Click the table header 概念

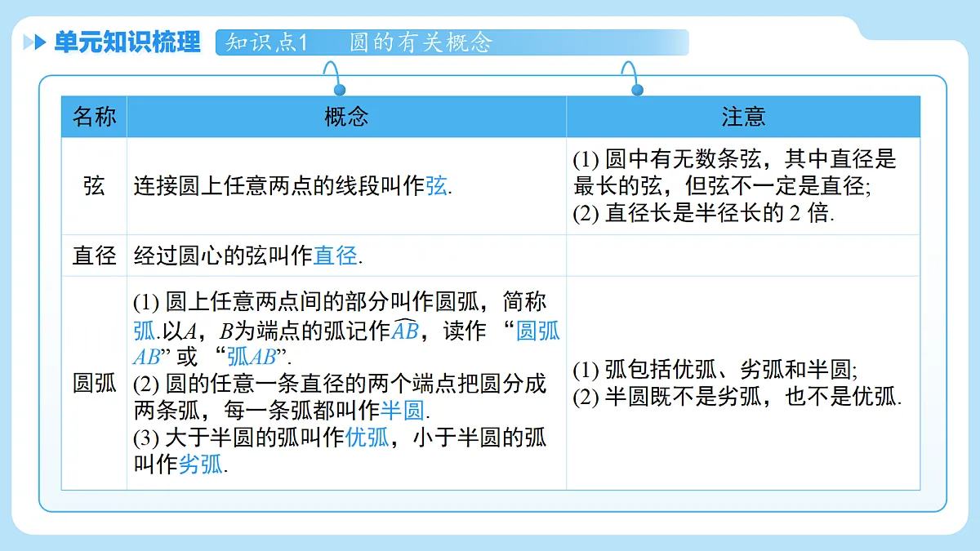pos(346,117)
